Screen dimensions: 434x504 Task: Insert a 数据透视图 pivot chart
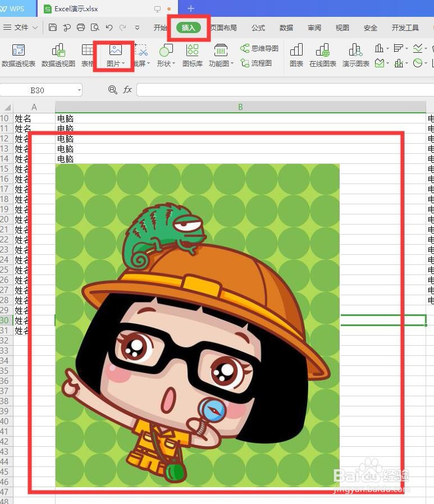tap(58, 56)
